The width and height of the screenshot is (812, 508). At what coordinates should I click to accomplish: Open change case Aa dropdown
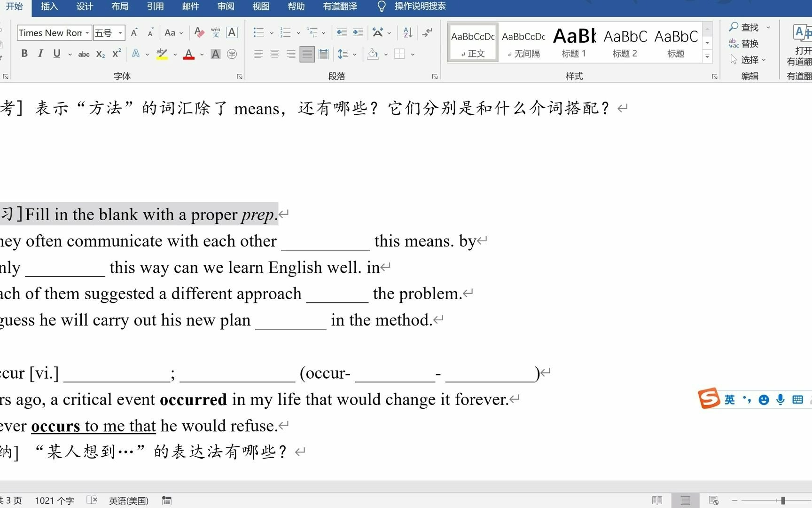(173, 32)
